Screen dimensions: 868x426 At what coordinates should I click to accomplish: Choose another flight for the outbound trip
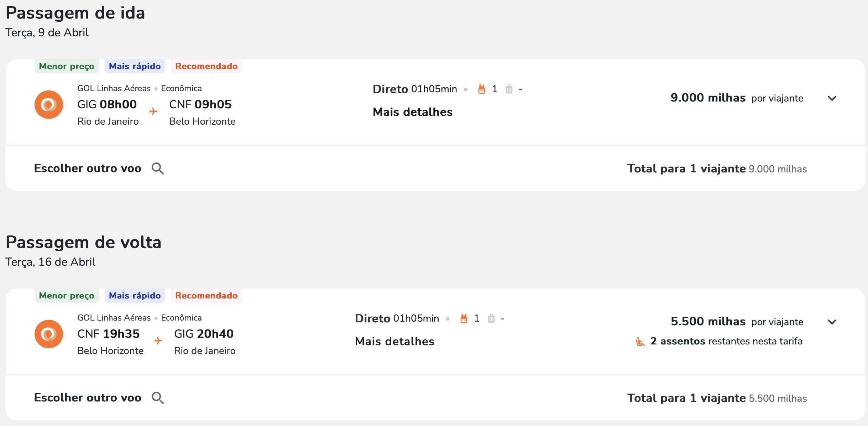click(88, 168)
